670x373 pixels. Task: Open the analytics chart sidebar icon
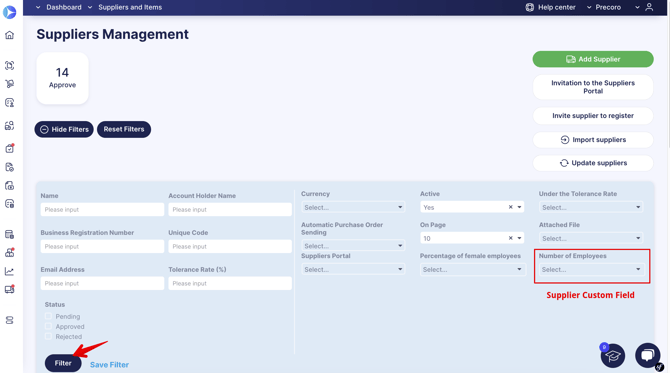[9, 271]
